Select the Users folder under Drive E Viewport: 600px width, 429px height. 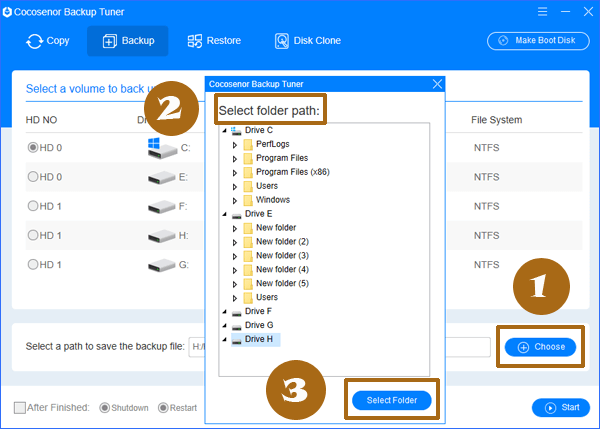point(267,297)
